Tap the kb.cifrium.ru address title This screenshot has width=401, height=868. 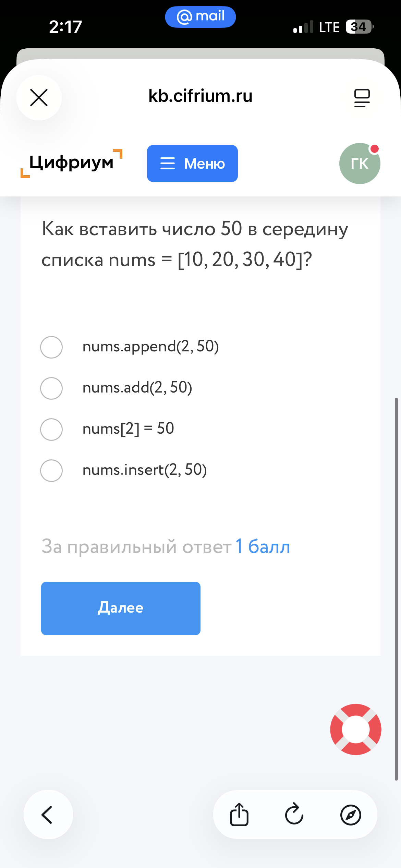[200, 96]
